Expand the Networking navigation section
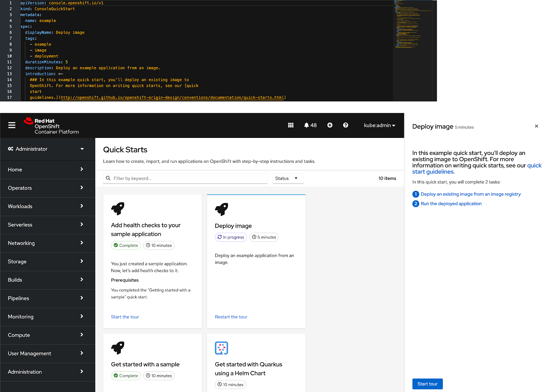Viewport: 552px width, 392px height. [47, 243]
